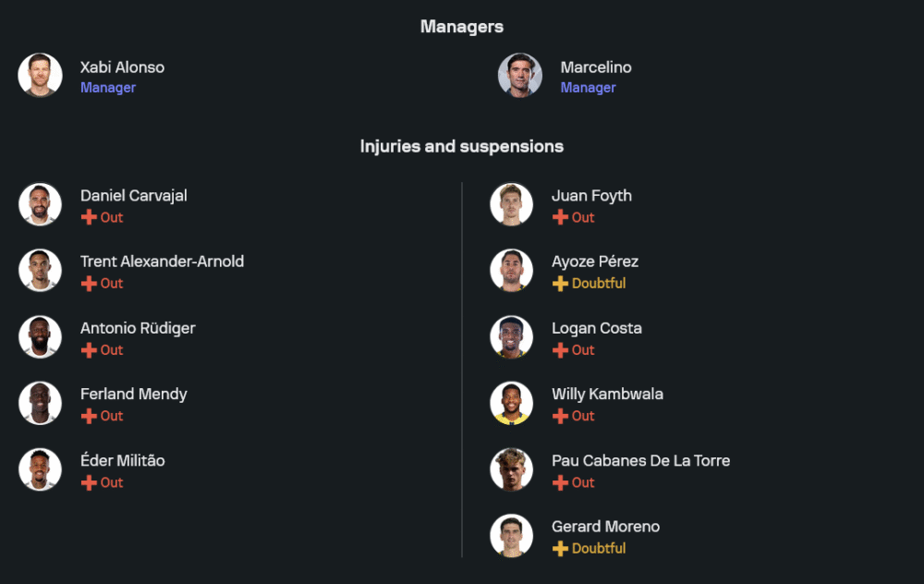Screen dimensions: 924x584
Task: Click Logan Costa's avatar photo
Action: tap(511, 337)
